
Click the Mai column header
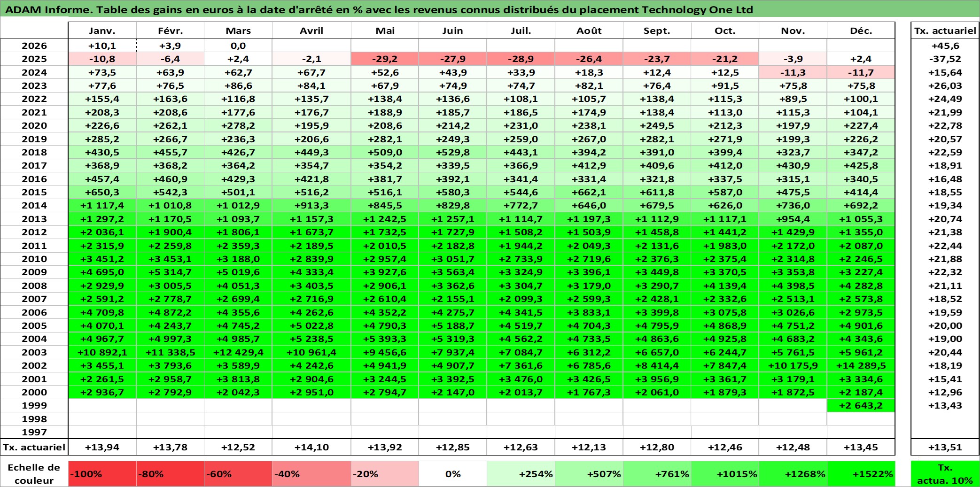pyautogui.click(x=385, y=31)
